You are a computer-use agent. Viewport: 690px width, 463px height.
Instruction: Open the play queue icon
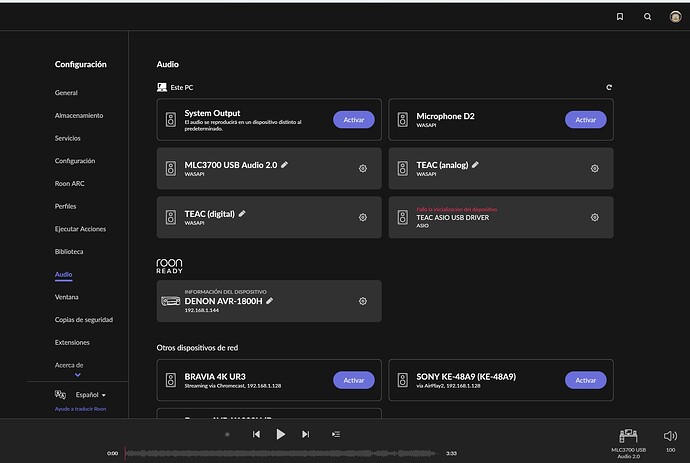(x=336, y=434)
